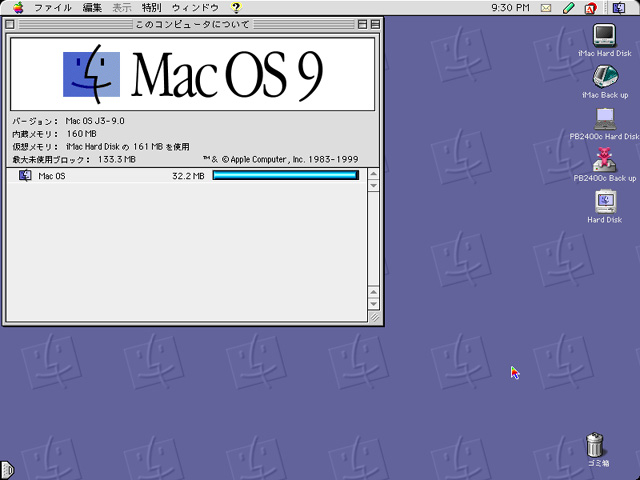
Task: Click the red A keyboard script icon
Action: click(x=590, y=8)
